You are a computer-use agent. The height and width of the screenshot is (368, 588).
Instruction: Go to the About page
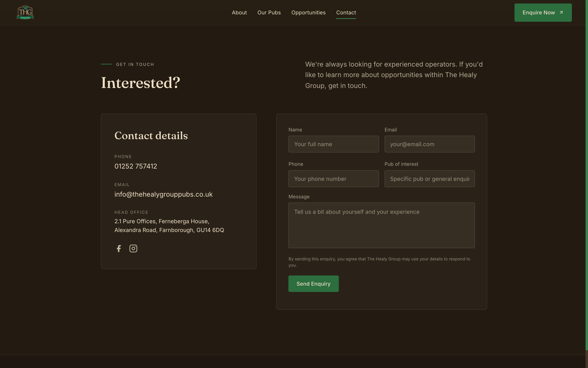(239, 12)
